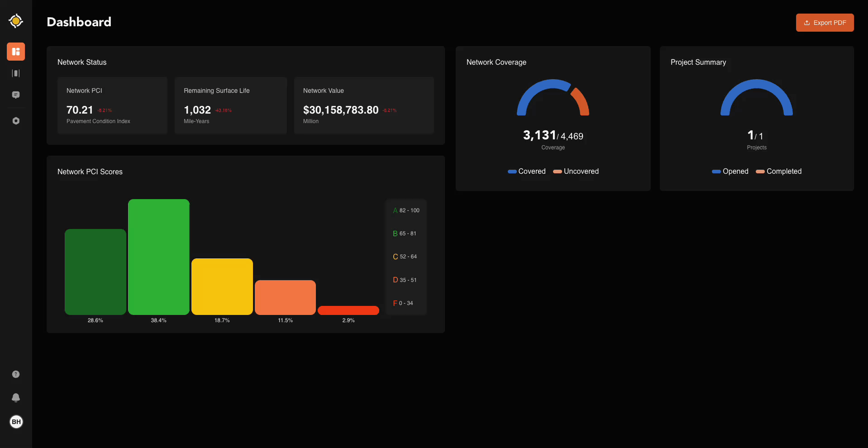868x448 pixels.
Task: Click the Export PDF button
Action: pos(825,23)
